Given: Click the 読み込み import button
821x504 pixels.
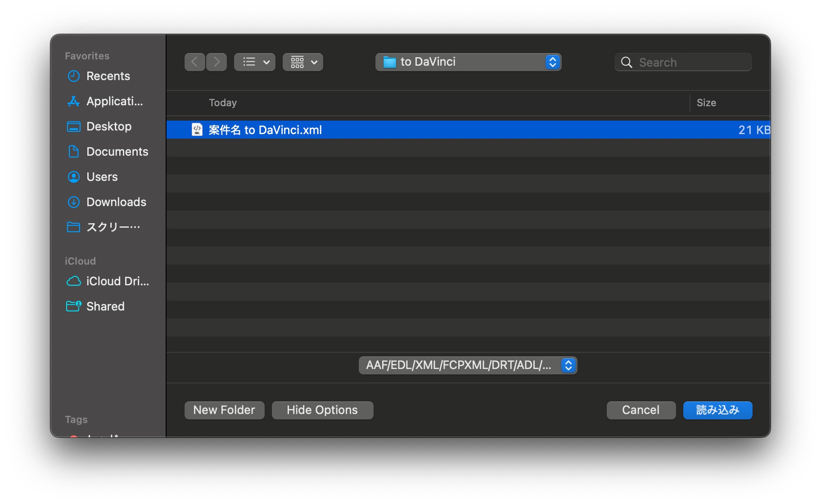Looking at the screenshot, I should pyautogui.click(x=717, y=410).
